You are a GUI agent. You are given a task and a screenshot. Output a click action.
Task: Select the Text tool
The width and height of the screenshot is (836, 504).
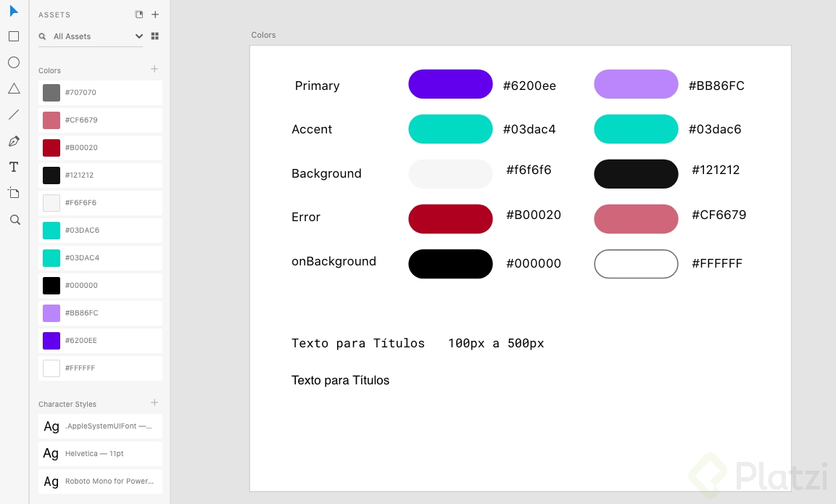pos(13,166)
